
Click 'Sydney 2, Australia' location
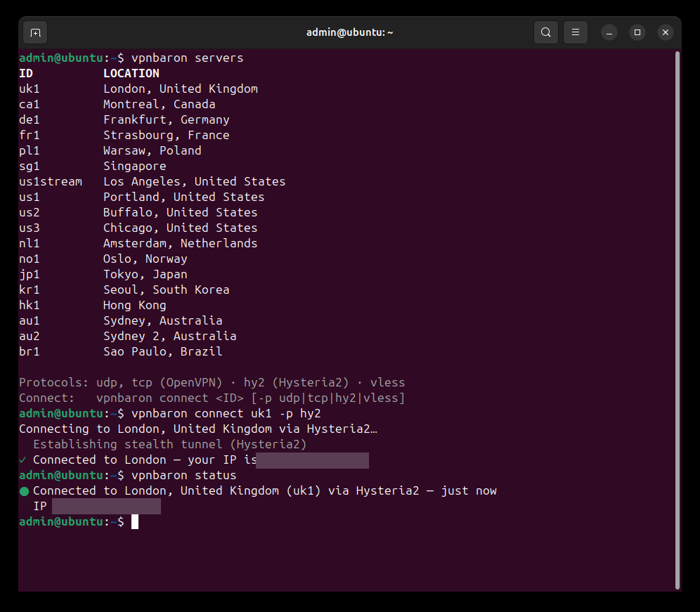(x=170, y=336)
